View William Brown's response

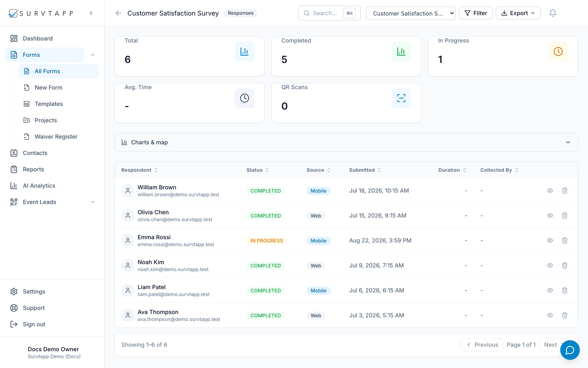click(550, 191)
